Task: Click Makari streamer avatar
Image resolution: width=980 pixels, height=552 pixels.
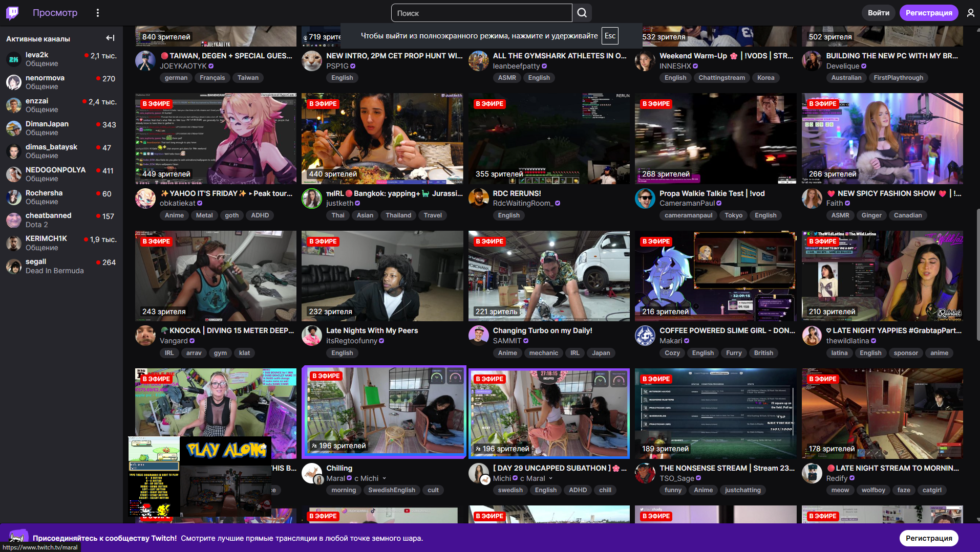Action: tap(645, 336)
